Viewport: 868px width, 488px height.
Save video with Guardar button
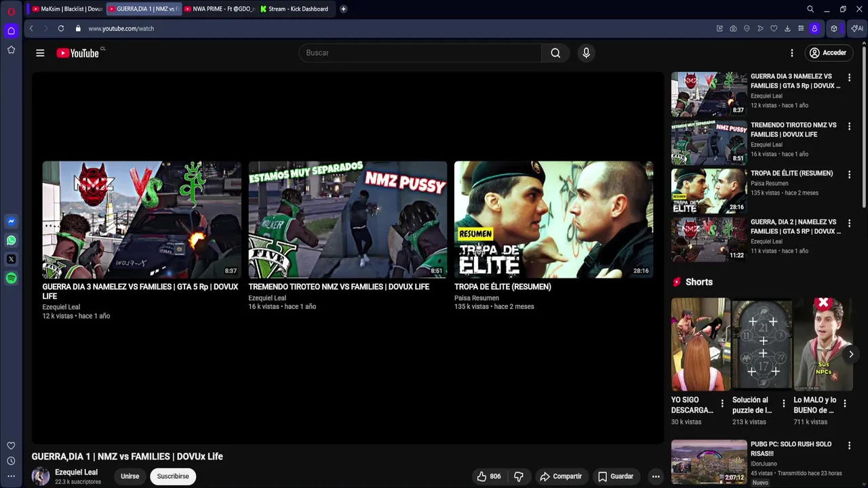(x=616, y=476)
